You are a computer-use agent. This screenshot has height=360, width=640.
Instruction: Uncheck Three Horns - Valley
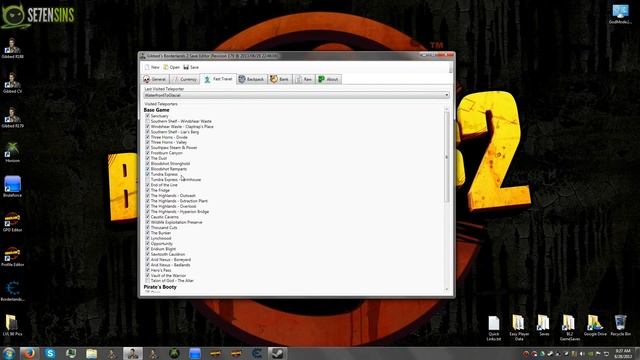pos(148,142)
